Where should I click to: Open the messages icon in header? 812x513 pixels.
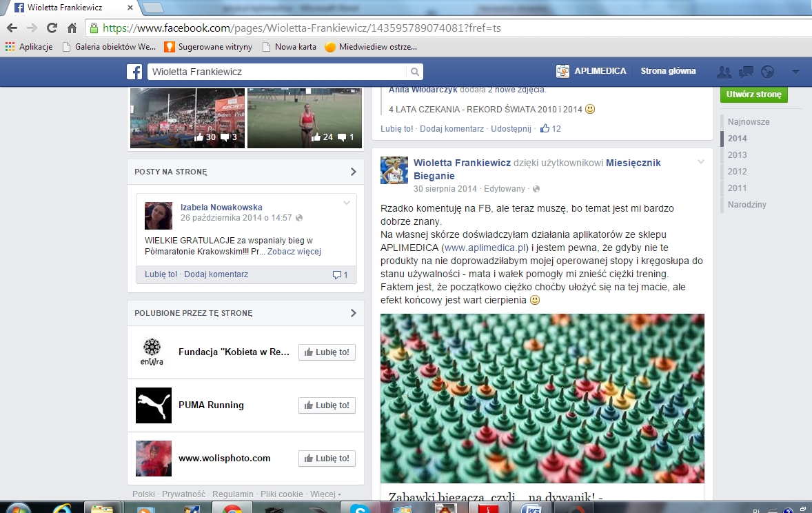pos(745,72)
